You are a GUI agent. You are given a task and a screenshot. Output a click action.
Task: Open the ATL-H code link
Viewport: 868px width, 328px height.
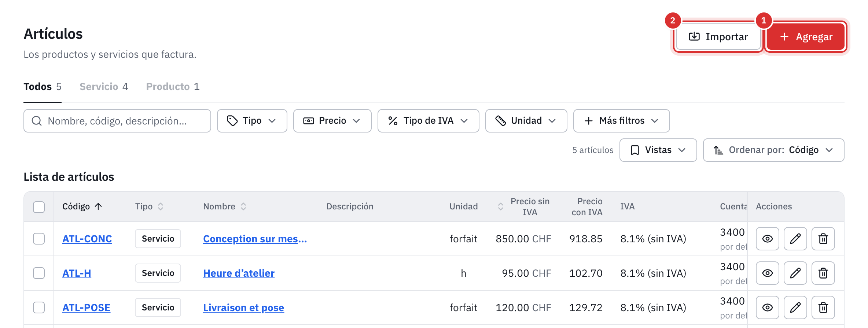click(x=77, y=273)
